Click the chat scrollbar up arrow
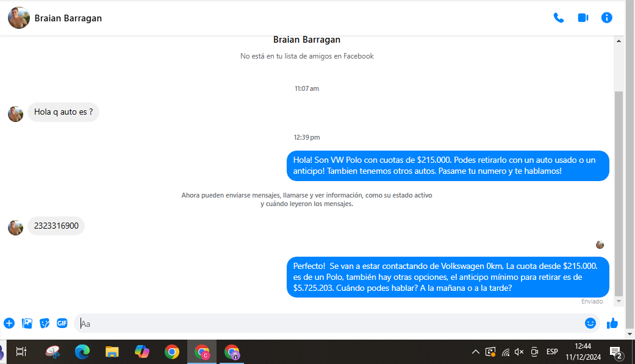Image resolution: width=635 pixels, height=364 pixels. (619, 41)
